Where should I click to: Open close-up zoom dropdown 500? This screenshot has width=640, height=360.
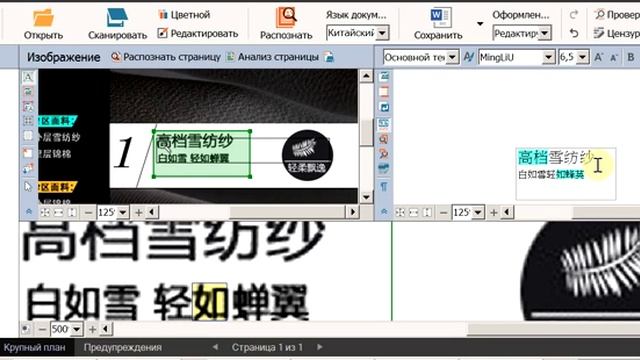click(66, 329)
